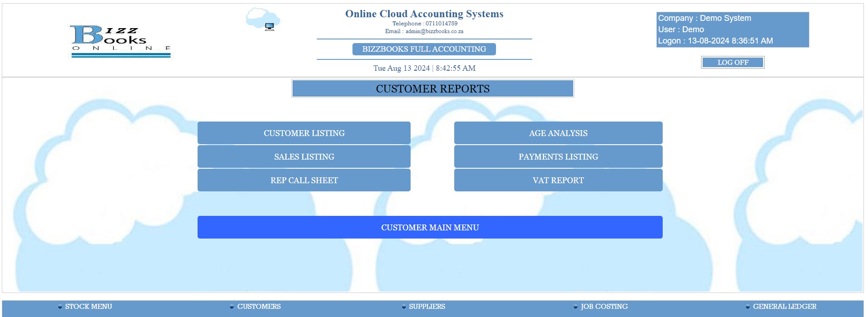This screenshot has height=317, width=868.
Task: Open the Age Analysis report
Action: pyautogui.click(x=558, y=133)
